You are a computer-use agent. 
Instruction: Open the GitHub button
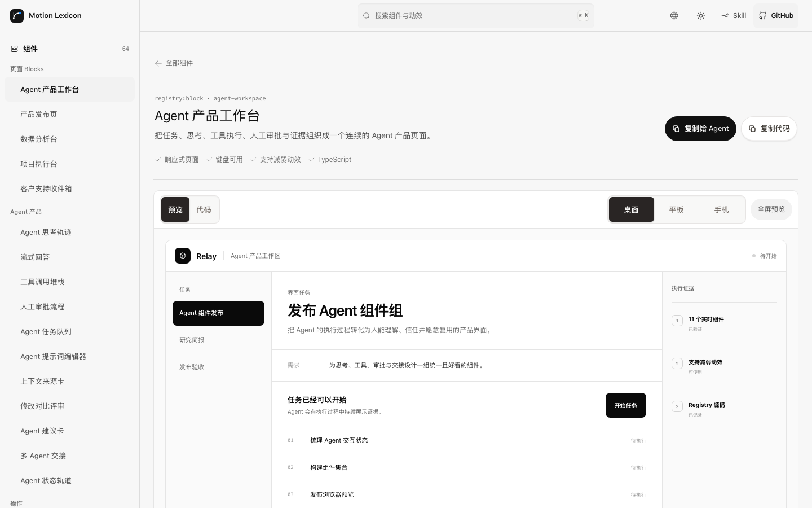(x=776, y=16)
